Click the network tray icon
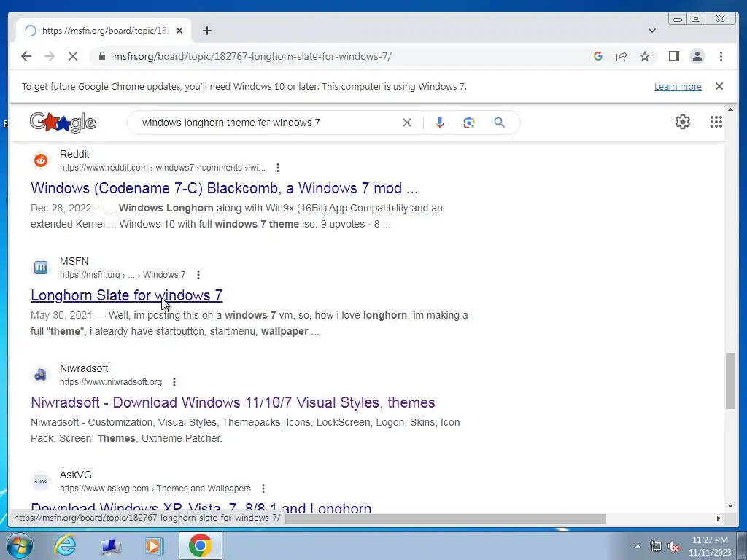747x560 pixels. pyautogui.click(x=656, y=546)
